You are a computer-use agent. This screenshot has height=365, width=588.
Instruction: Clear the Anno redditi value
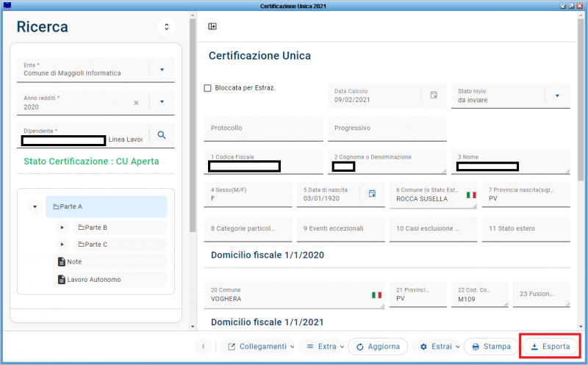136,103
